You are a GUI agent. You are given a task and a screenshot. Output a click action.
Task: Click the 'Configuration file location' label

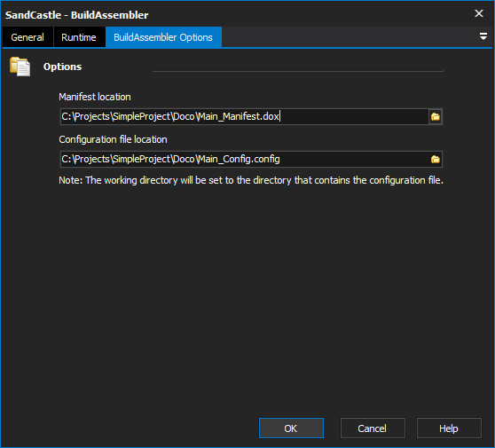click(113, 139)
